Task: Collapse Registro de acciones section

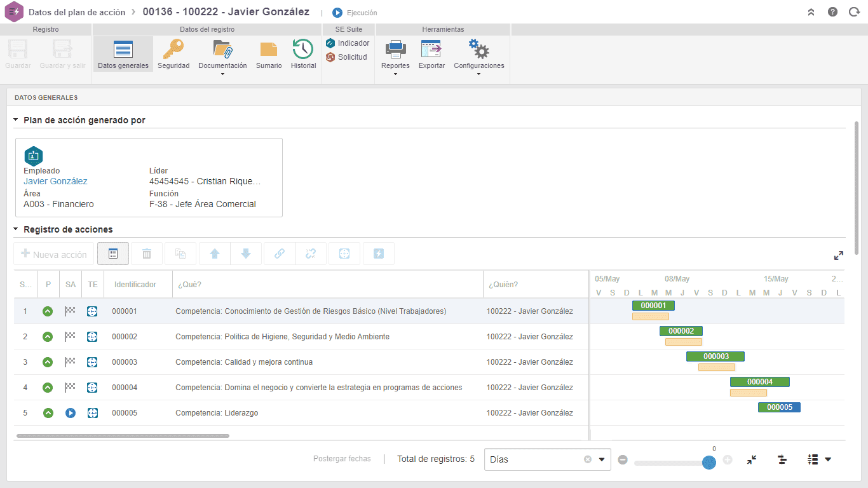Action: (x=15, y=229)
